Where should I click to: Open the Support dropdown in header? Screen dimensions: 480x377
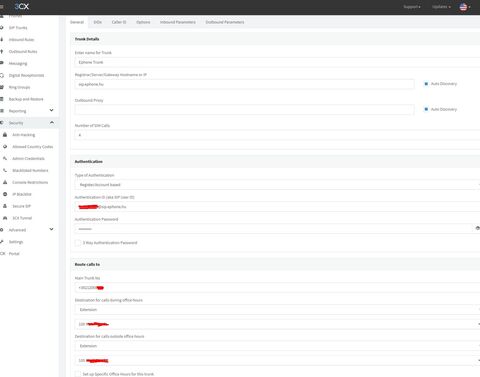coord(412,7)
